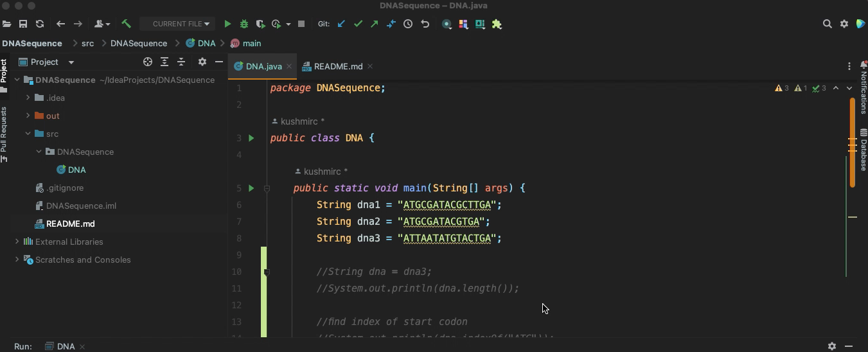Open the green puzzle plugin icon
Screen dimensions: 868x352
pos(497,24)
